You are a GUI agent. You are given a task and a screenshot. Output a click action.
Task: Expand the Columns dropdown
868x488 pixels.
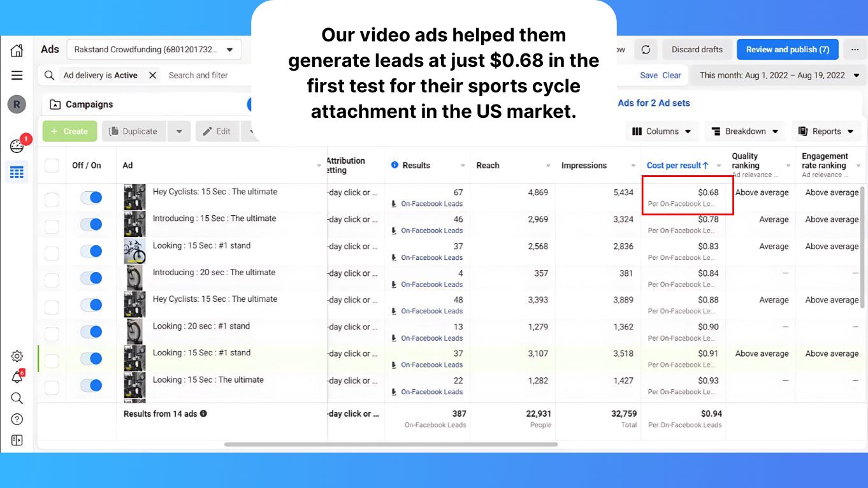[x=662, y=131]
